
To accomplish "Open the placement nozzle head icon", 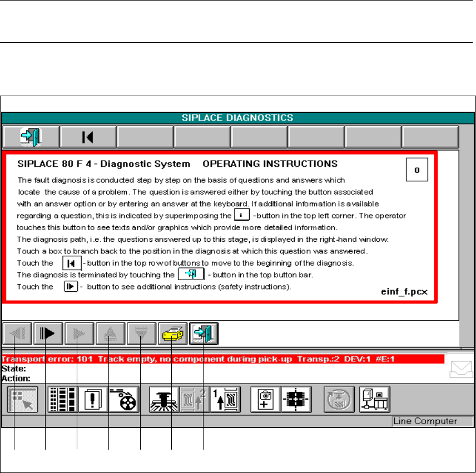I will tap(164, 400).
